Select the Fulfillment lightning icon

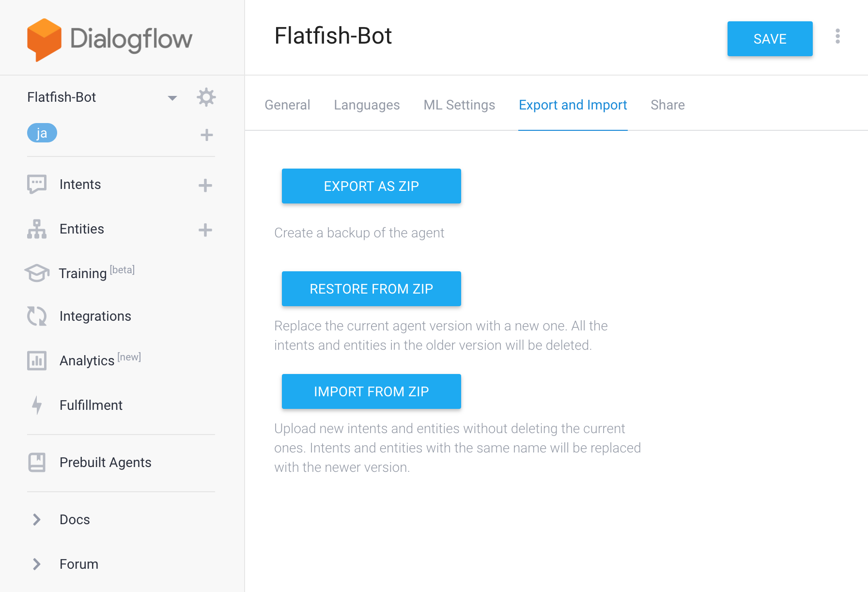(36, 405)
